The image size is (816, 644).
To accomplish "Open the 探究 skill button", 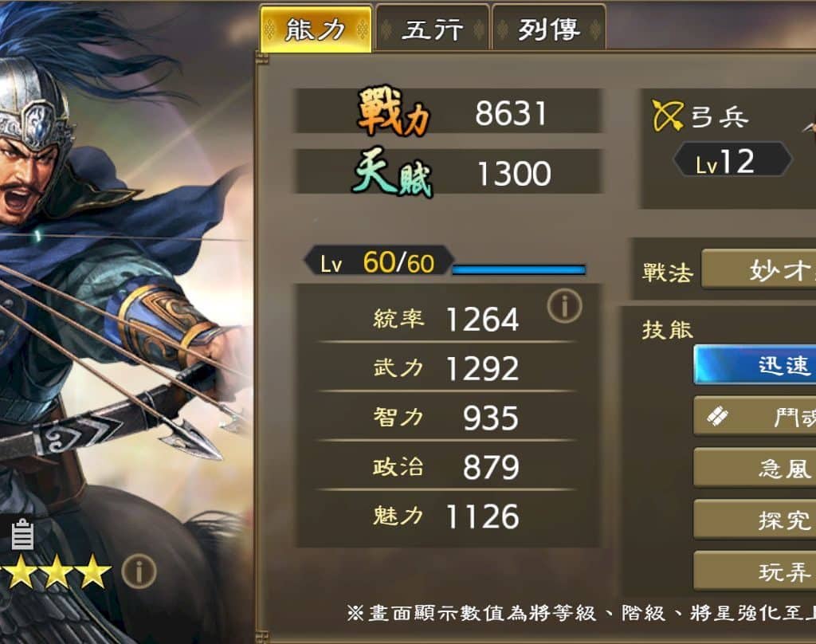I will pos(755,519).
